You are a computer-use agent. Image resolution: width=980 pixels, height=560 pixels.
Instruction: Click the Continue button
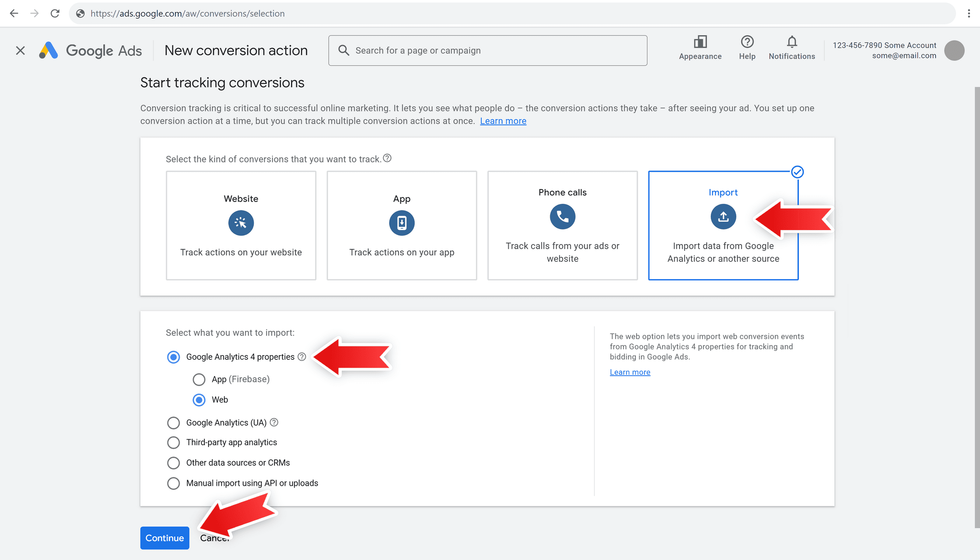(164, 538)
